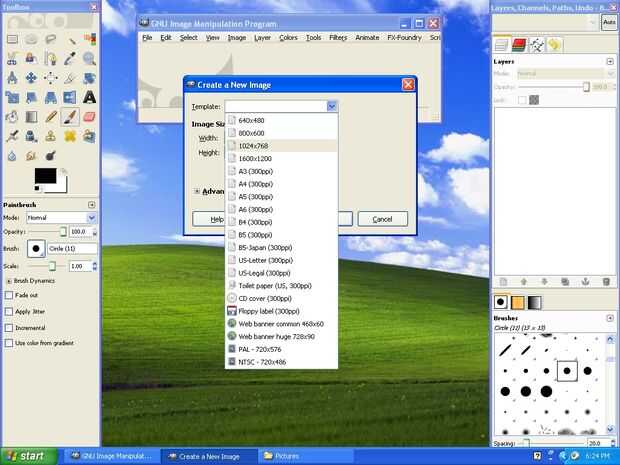
Task: Select the Scissors Select tool
Action: [12, 59]
